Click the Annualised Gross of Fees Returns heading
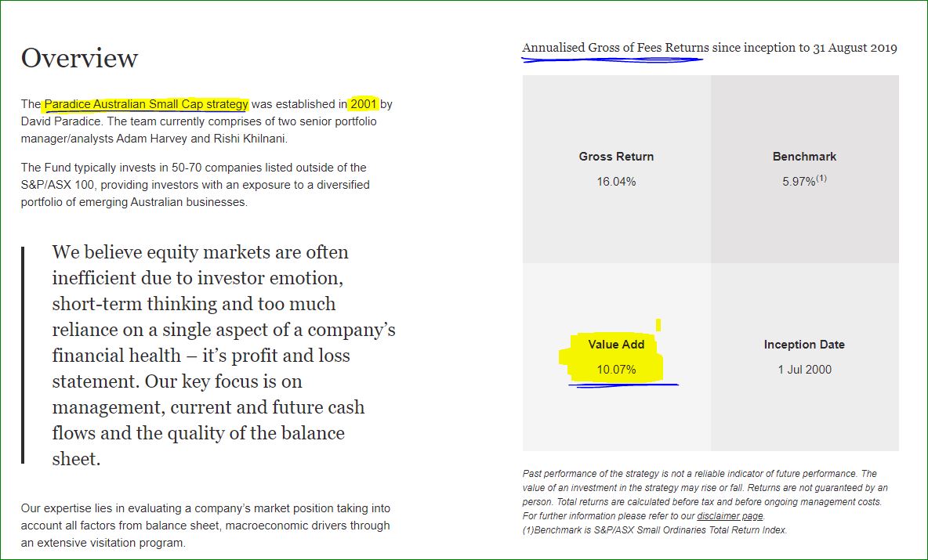Viewport: 928px width, 560px height. pos(709,48)
